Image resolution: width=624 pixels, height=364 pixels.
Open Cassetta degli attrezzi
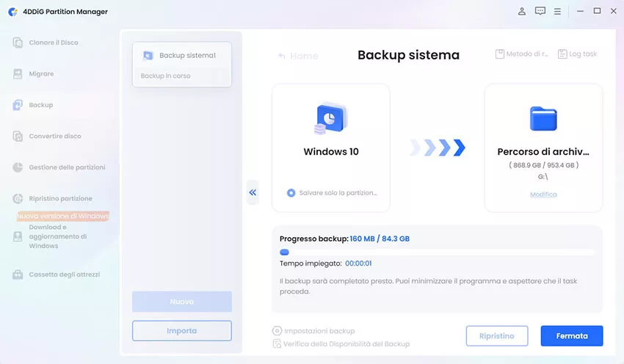(64, 274)
